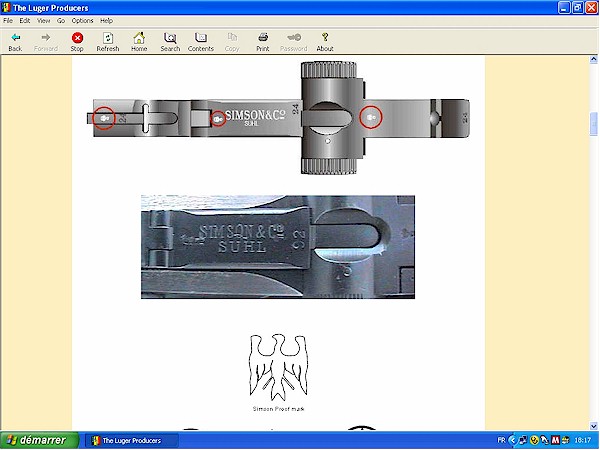Go to Home via the house icon
Image resolution: width=600 pixels, height=450 pixels.
point(139,38)
